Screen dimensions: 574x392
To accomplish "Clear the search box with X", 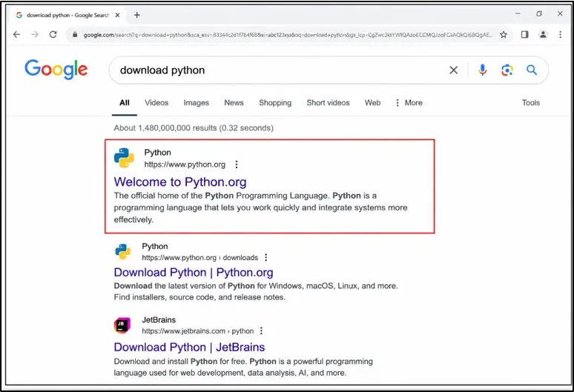I will click(x=453, y=70).
